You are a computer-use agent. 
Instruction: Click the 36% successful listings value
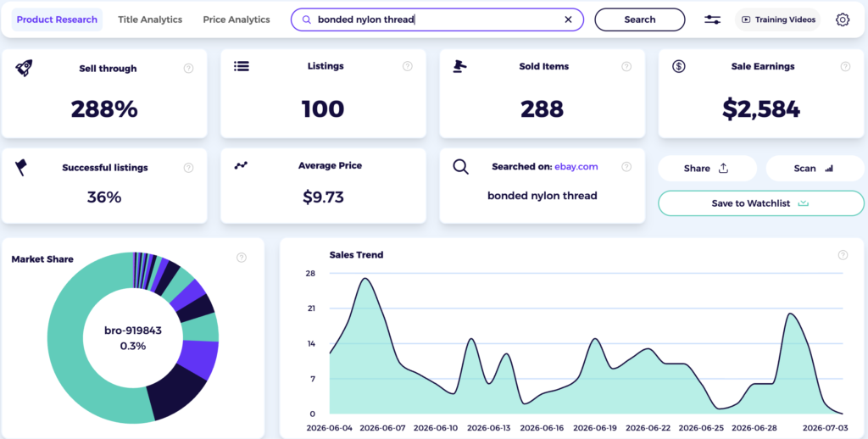click(104, 197)
